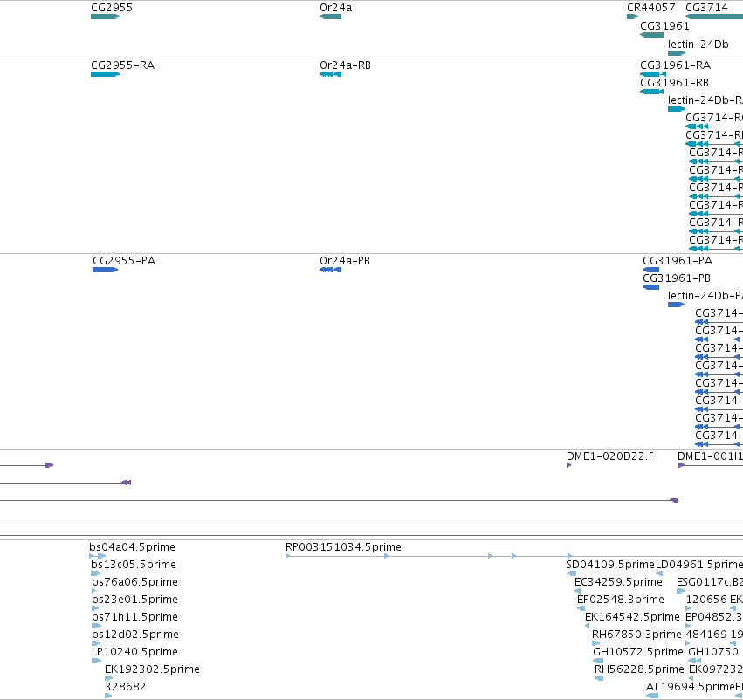Open transcript CG31961-RB
Image resolution: width=743 pixels, height=700 pixels.
click(674, 83)
